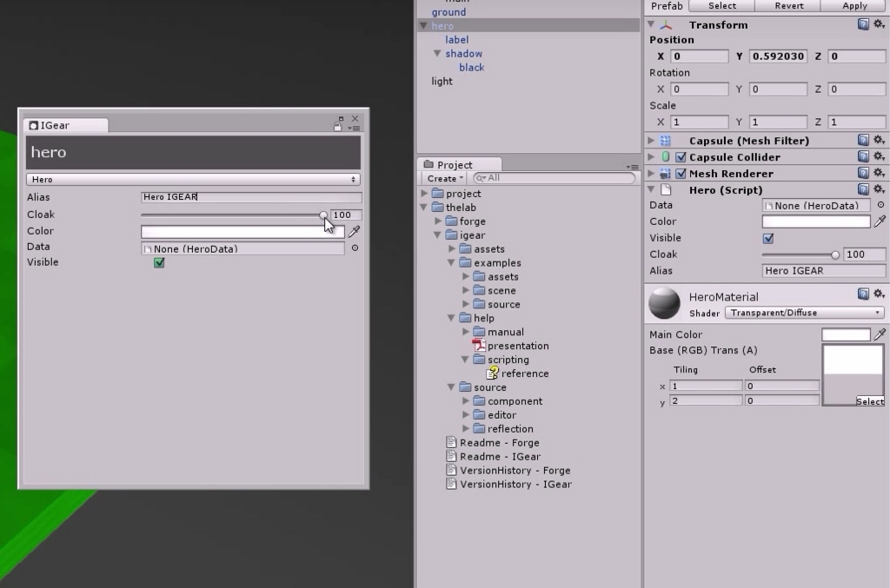Open the Create dropdown in Project panel
890x588 pixels.
click(x=445, y=178)
